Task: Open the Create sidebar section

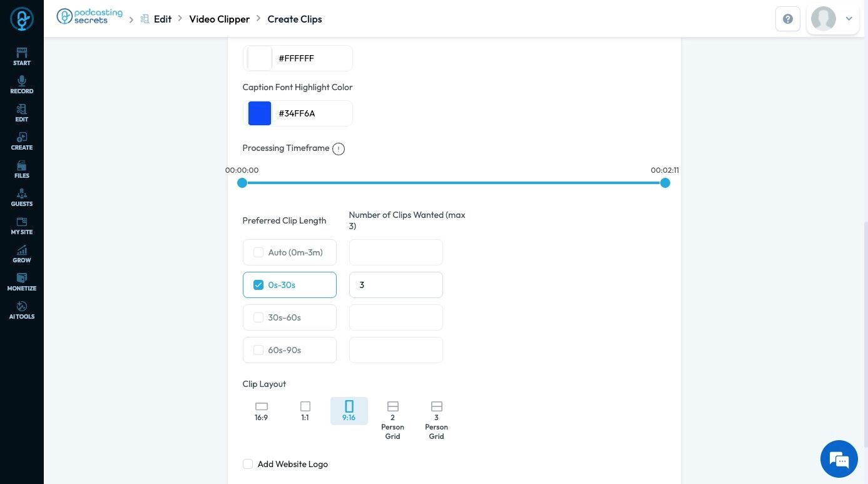Action: pyautogui.click(x=22, y=141)
